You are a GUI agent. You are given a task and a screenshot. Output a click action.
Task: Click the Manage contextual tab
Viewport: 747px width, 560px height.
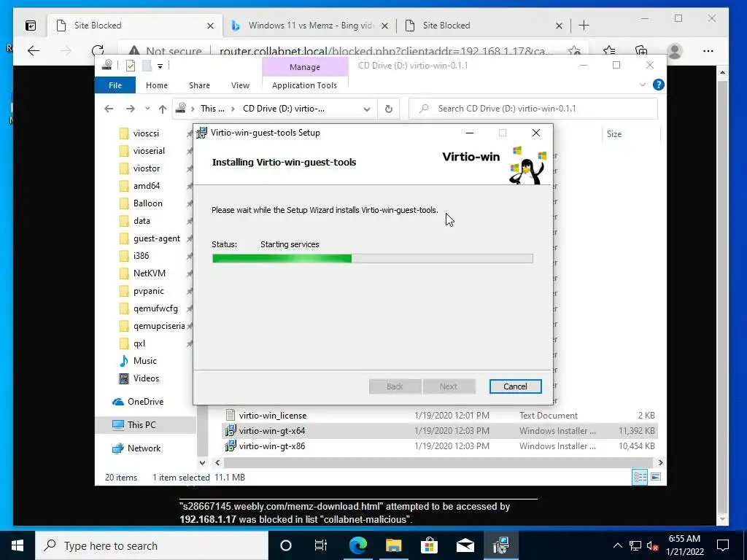pos(305,67)
